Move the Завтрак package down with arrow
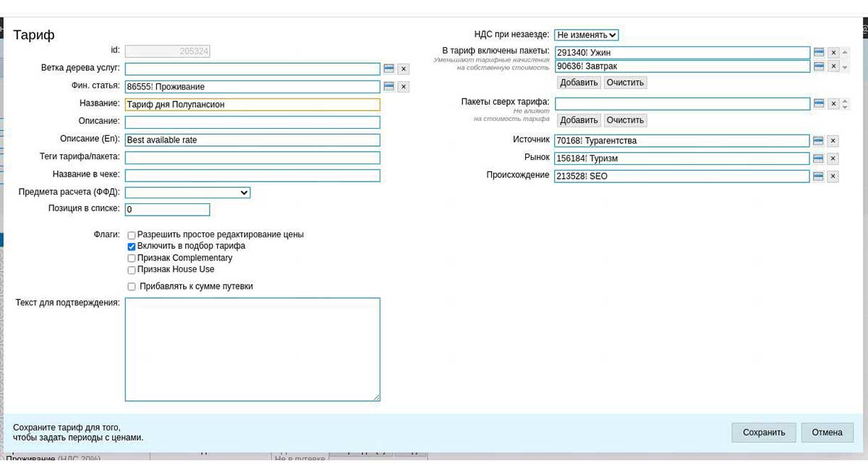868x474 pixels. (x=845, y=68)
